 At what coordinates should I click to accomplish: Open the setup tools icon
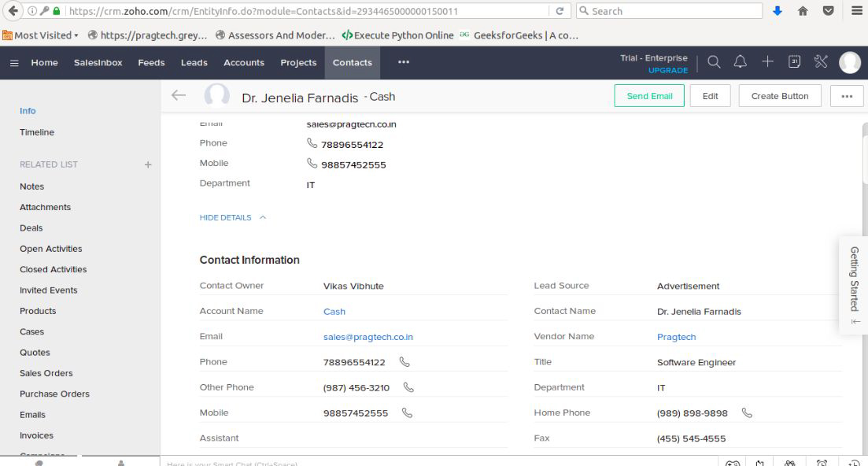821,62
